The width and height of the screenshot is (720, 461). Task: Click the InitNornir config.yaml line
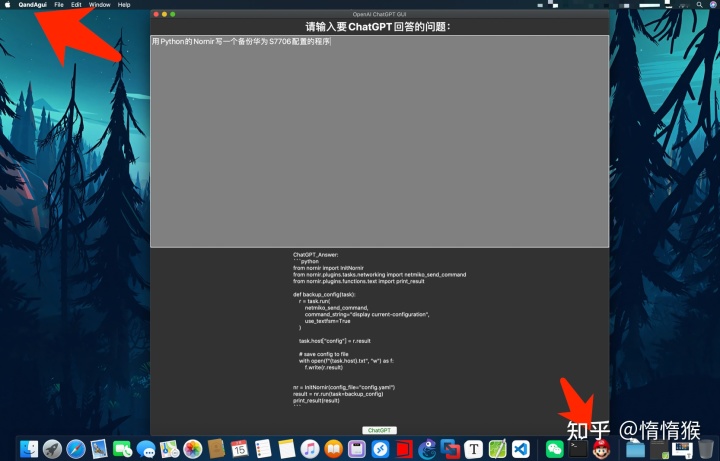coord(344,387)
